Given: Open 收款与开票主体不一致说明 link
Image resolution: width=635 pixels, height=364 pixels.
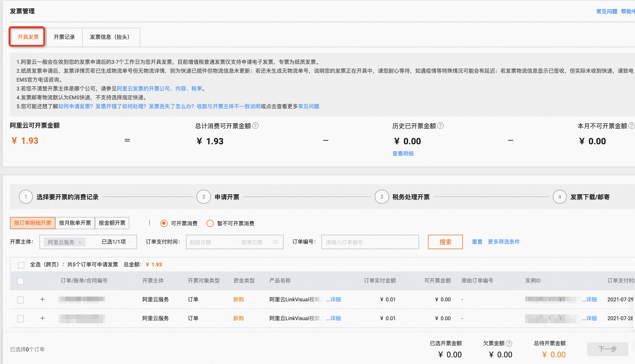Looking at the screenshot, I should (x=229, y=106).
